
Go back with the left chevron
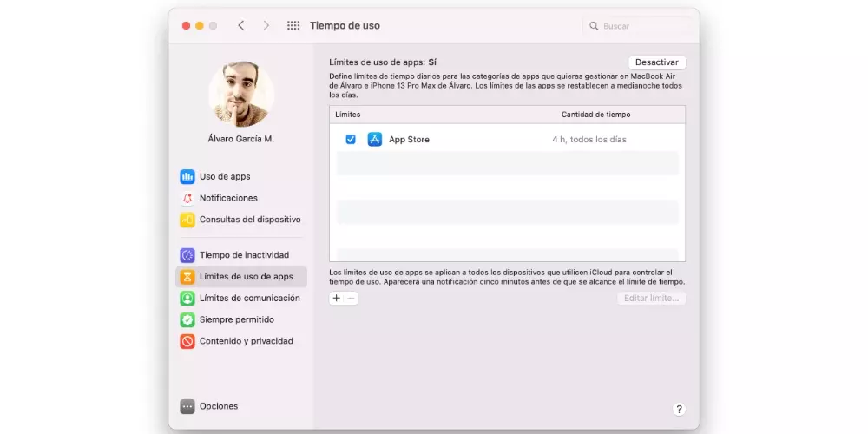tap(241, 26)
